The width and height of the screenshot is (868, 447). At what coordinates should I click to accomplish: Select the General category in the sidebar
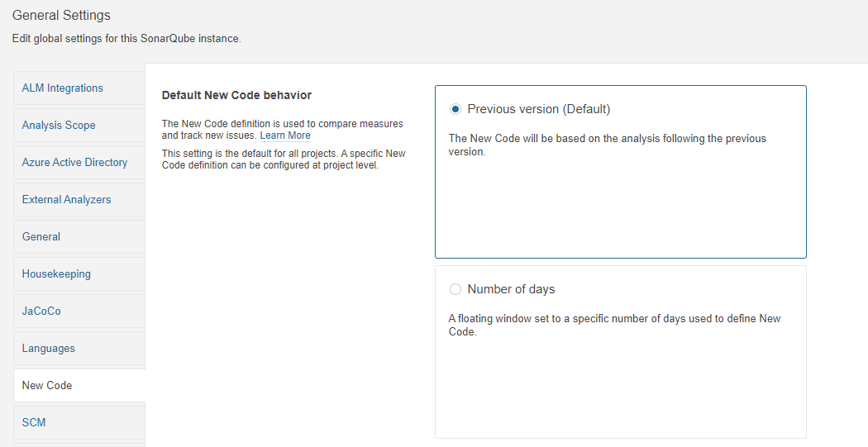pyautogui.click(x=41, y=237)
